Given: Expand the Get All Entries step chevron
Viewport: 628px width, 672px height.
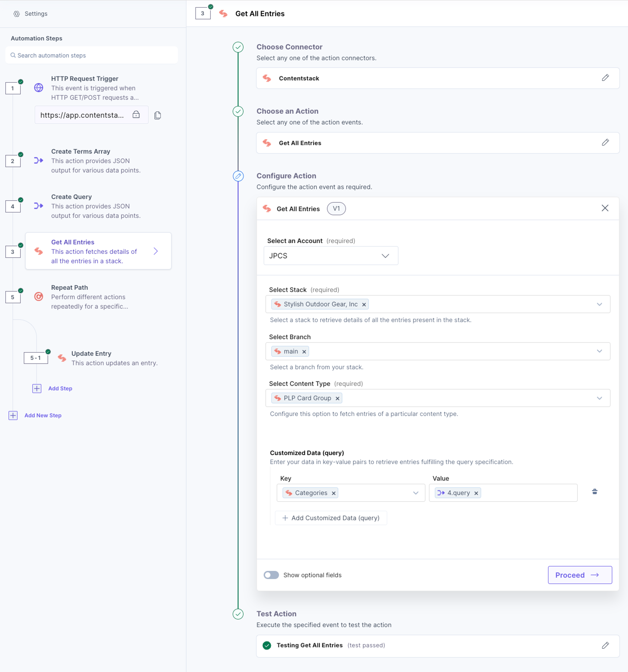Looking at the screenshot, I should [156, 251].
